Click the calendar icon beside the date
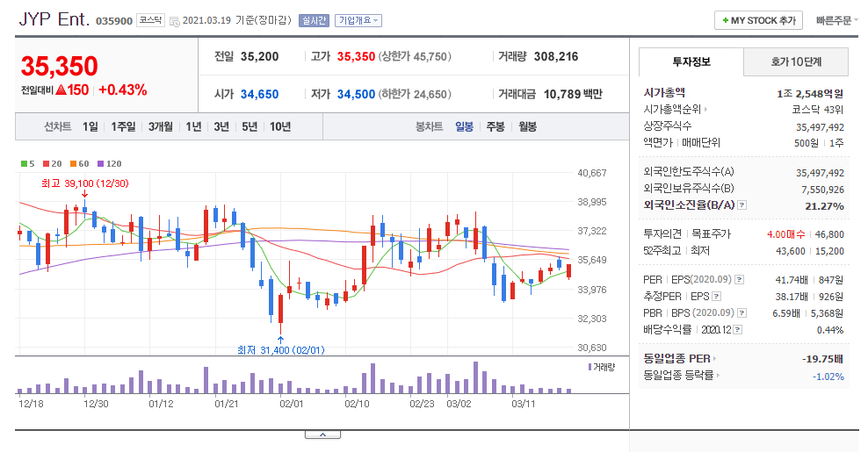 pyautogui.click(x=174, y=22)
